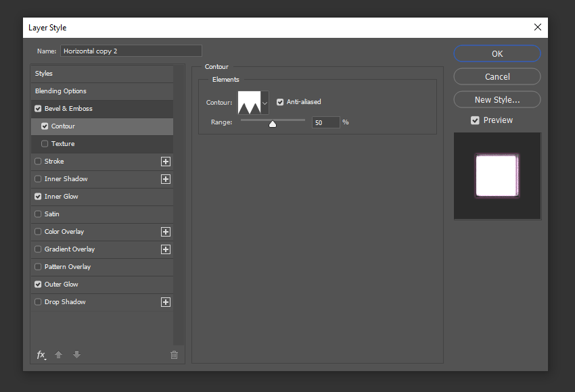Enable the Satin checkbox
575x392 pixels.
click(x=38, y=214)
